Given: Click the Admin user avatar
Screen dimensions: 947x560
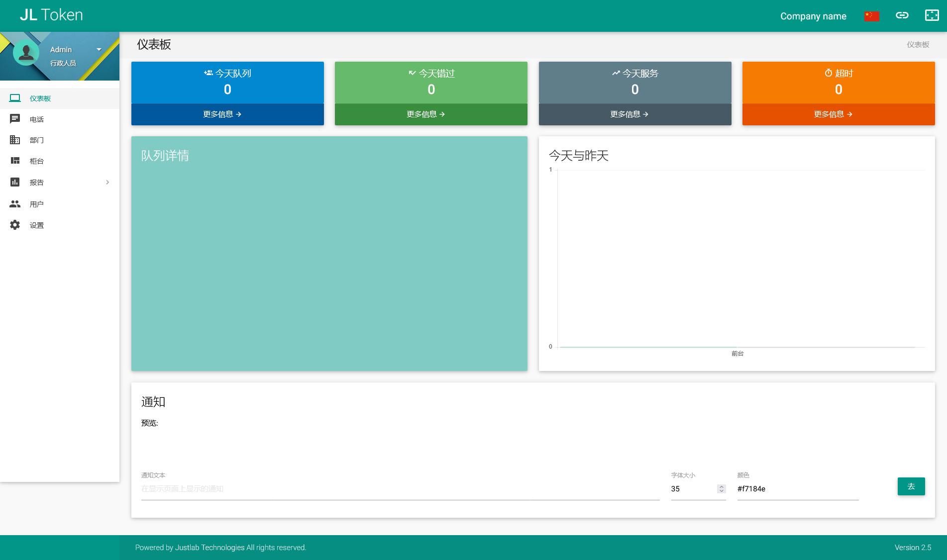Looking at the screenshot, I should (26, 53).
